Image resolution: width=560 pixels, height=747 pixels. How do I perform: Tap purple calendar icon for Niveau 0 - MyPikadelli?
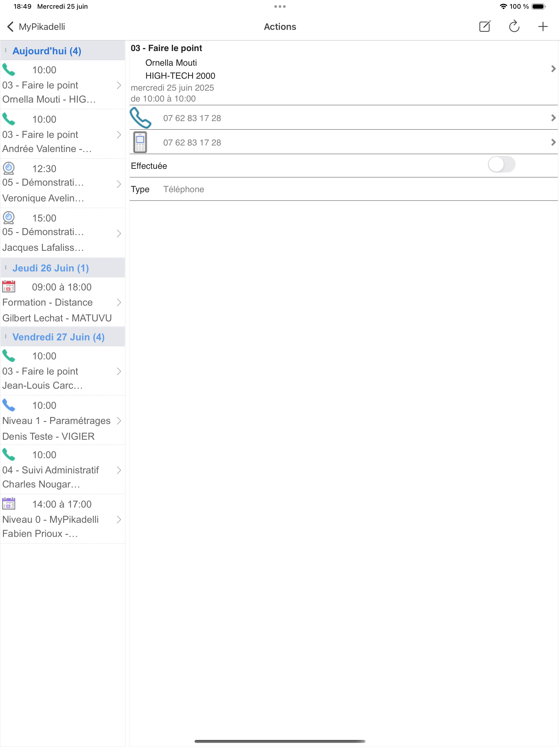click(9, 504)
